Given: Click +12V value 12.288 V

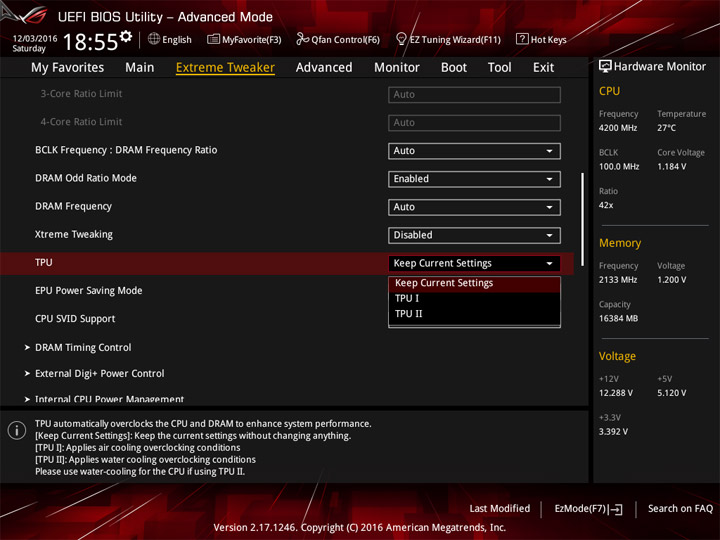Looking at the screenshot, I should [x=616, y=393].
